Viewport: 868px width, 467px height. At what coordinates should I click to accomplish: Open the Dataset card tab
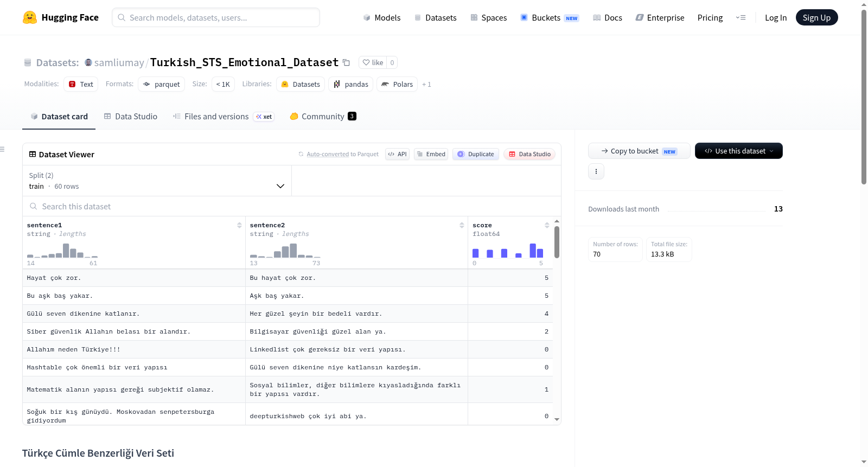tap(59, 117)
